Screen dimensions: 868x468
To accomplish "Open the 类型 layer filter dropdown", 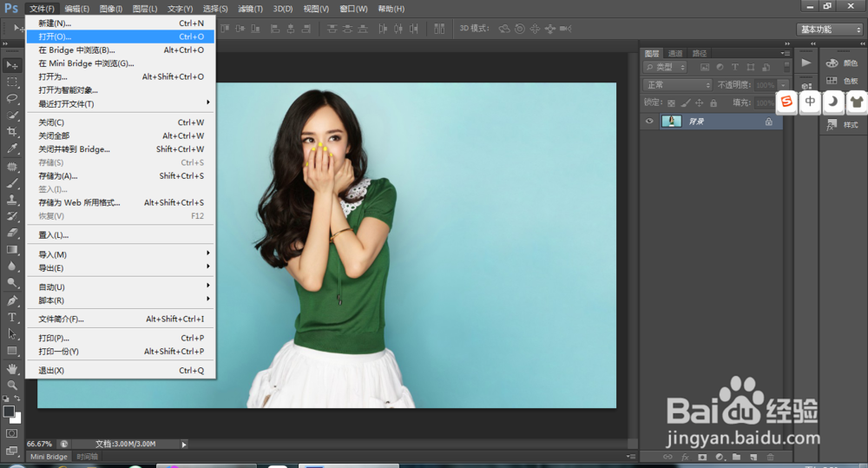I will point(665,67).
